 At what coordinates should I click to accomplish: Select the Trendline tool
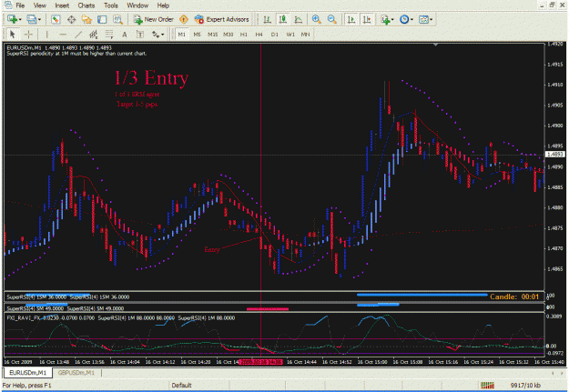tap(77, 35)
